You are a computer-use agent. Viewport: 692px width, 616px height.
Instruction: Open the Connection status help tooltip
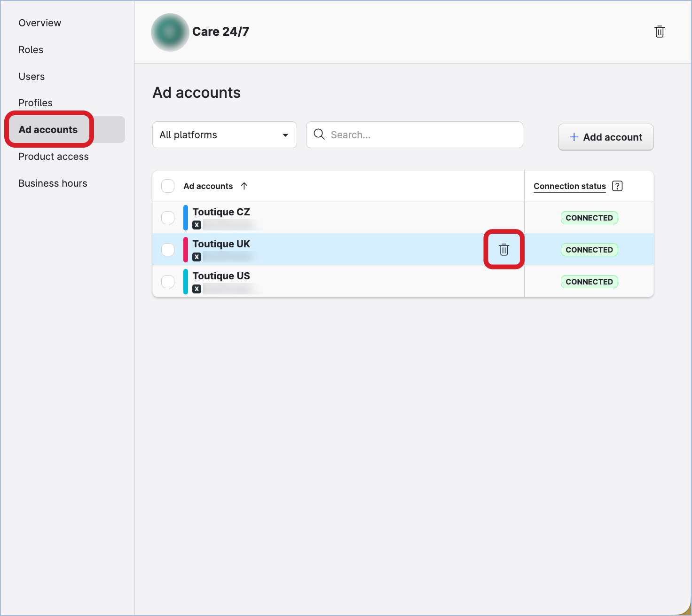(617, 186)
